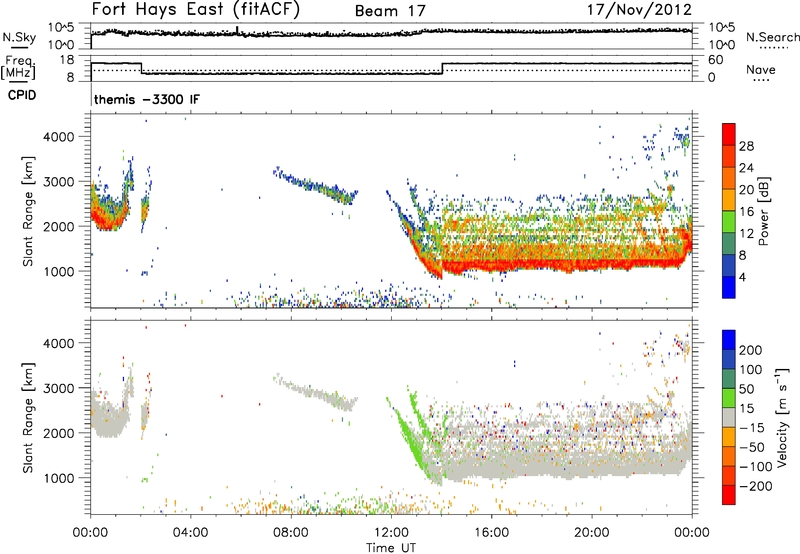Click velocity band between -50 and -100
The height and width of the screenshot is (554, 800).
pyautogui.click(x=729, y=456)
